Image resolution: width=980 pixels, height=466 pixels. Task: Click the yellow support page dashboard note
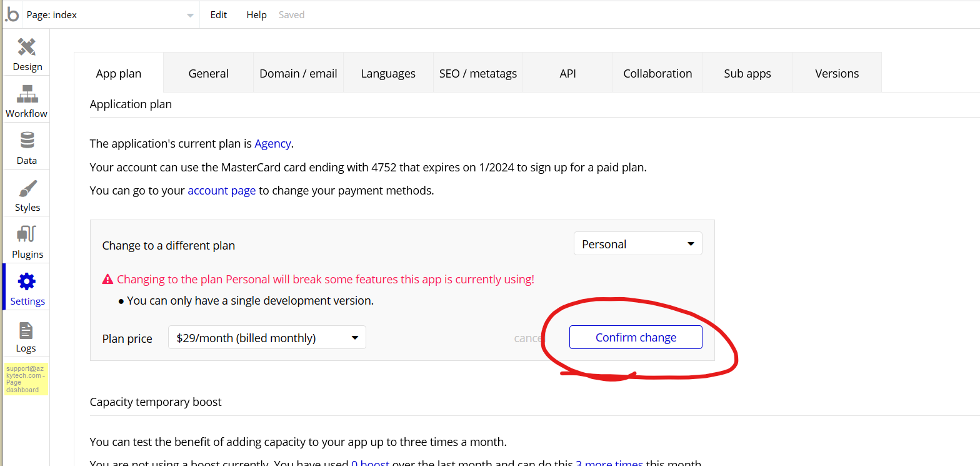(x=26, y=379)
